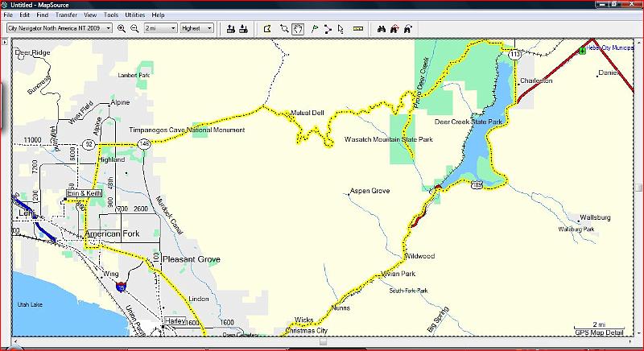Click the Nunns label on the map
This screenshot has height=351, width=644.
341,308
